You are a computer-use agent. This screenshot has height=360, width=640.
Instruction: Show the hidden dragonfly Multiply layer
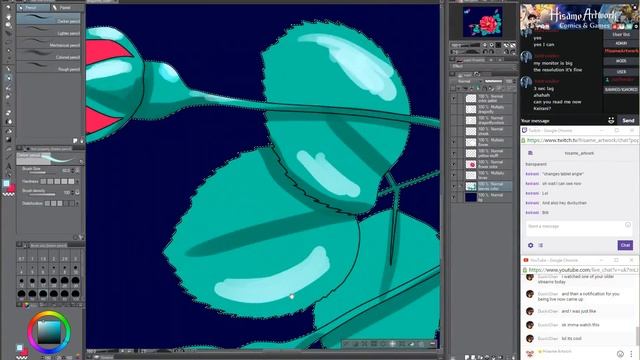click(453, 109)
